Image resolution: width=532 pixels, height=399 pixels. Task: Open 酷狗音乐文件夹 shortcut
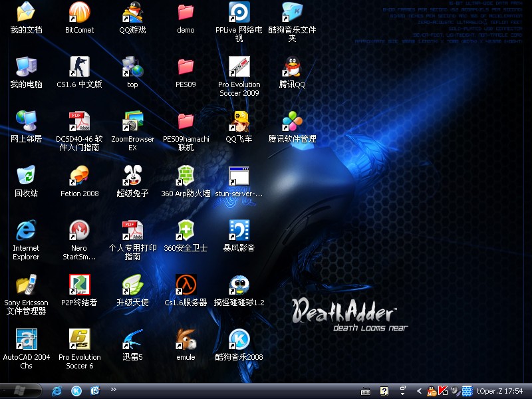point(292,12)
